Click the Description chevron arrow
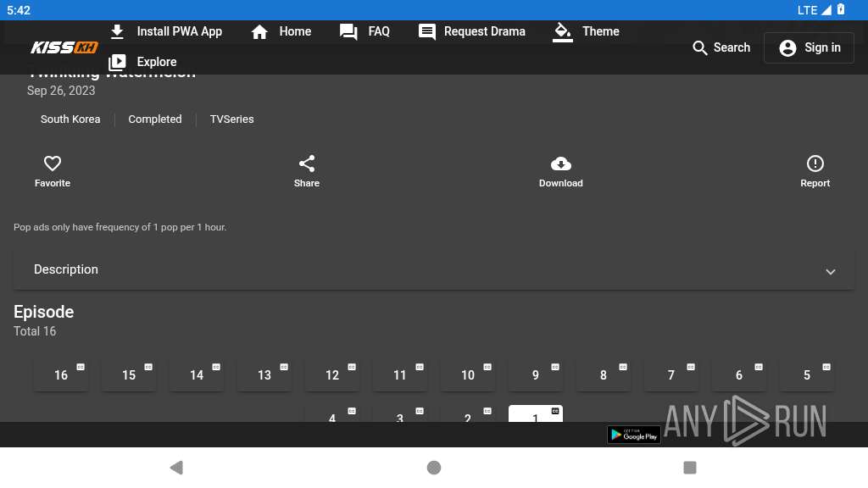The image size is (868, 488). [x=831, y=272]
